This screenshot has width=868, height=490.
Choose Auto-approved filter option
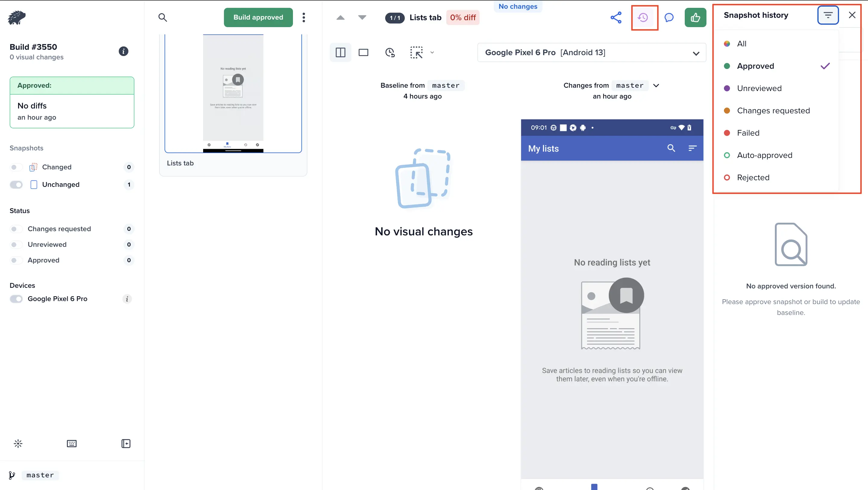764,155
